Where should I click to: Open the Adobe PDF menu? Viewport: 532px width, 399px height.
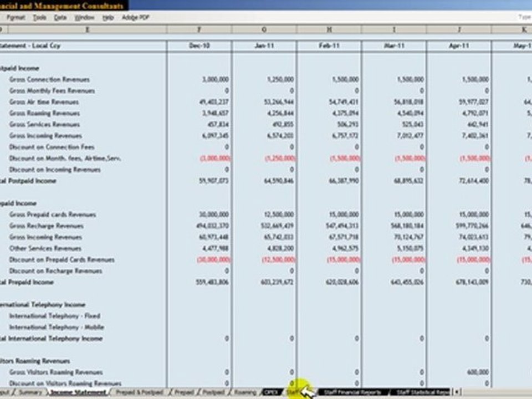135,17
